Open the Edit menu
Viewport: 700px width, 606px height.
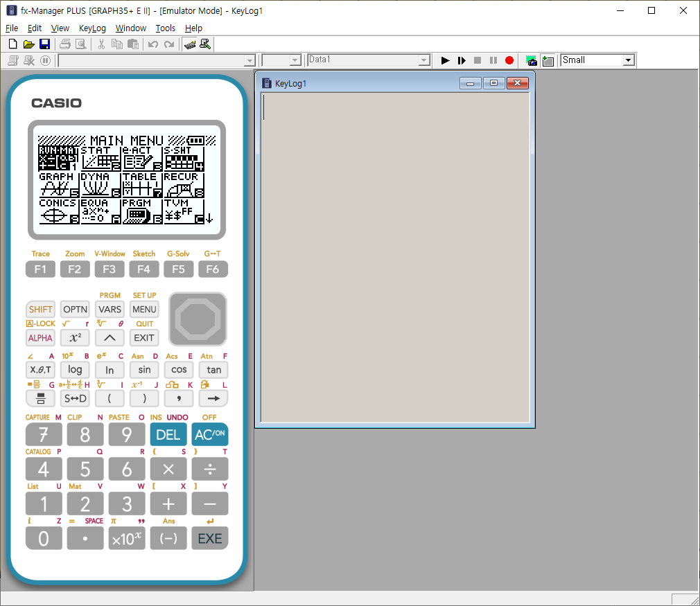click(x=35, y=28)
